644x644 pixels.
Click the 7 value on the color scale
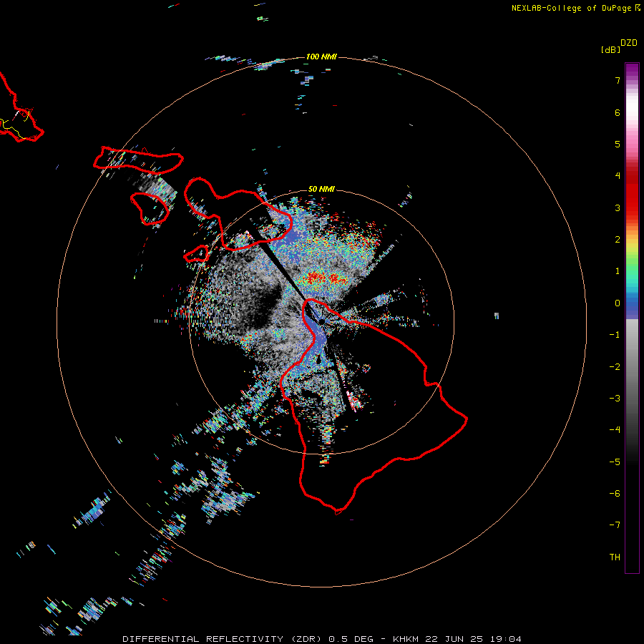coord(618,80)
